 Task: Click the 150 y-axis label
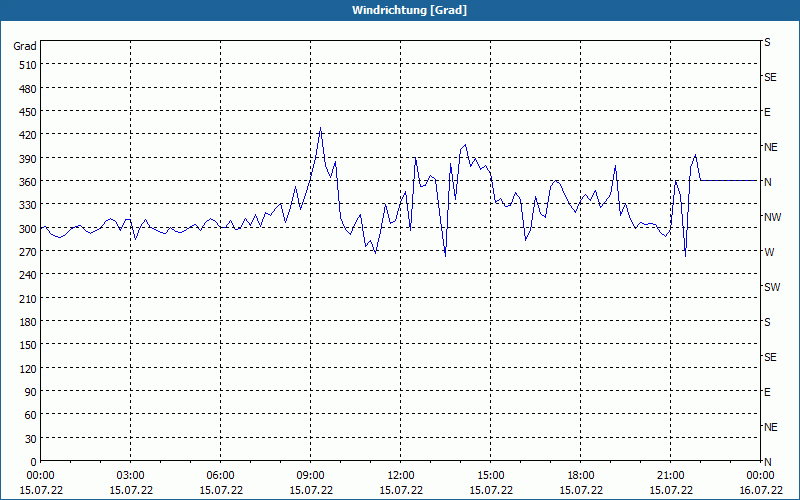click(29, 346)
